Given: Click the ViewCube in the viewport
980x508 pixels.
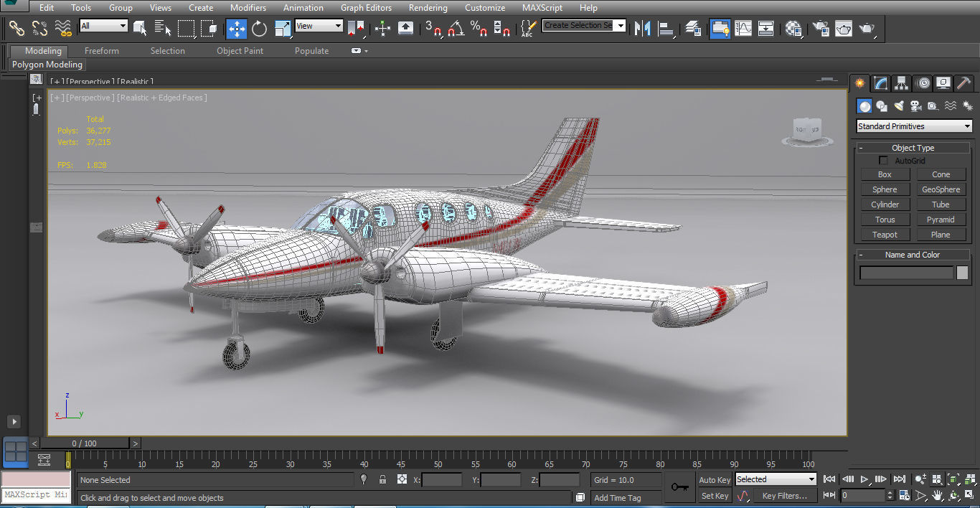Looking at the screenshot, I should point(806,131).
